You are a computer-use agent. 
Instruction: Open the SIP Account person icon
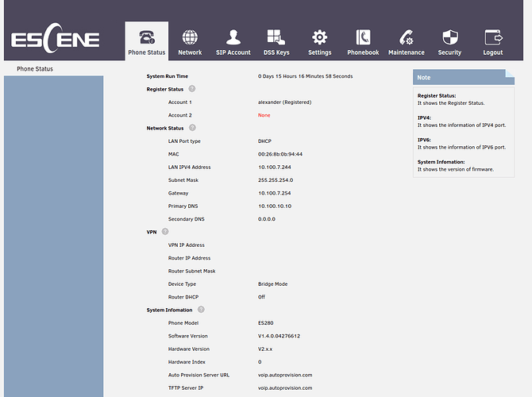coord(233,37)
